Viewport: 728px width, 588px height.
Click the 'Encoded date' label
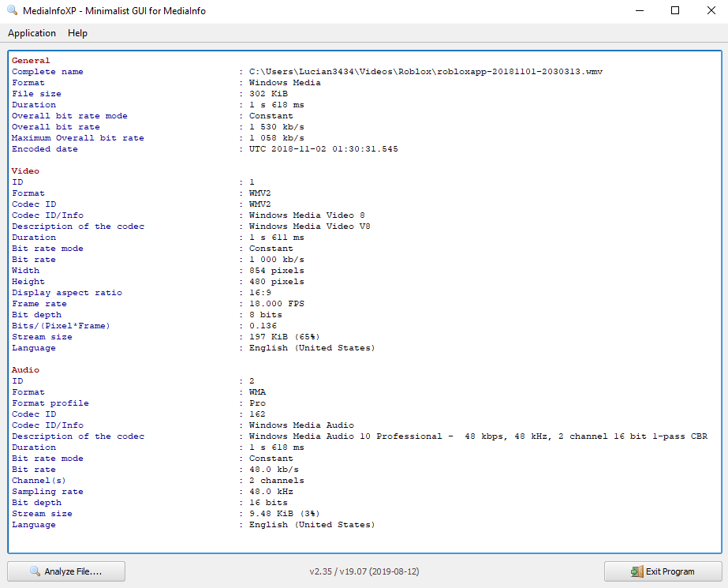[45, 149]
